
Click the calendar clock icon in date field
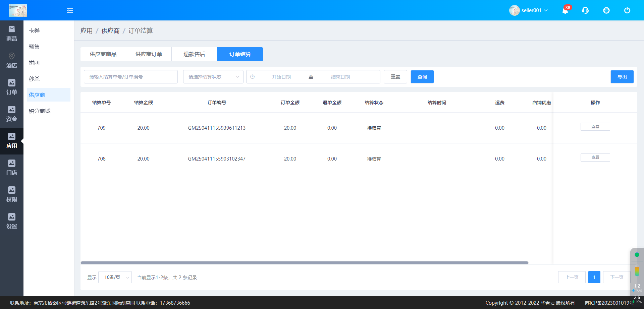(253, 77)
